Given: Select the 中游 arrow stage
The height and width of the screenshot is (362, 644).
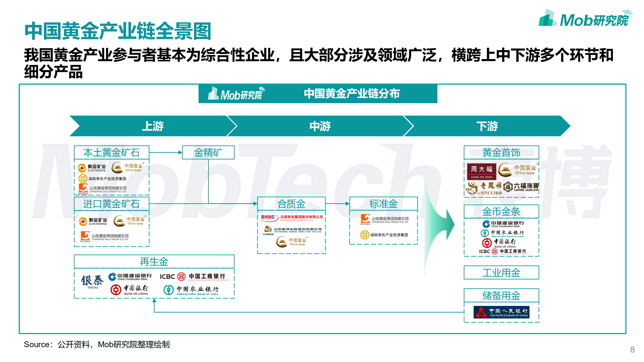Looking at the screenshot, I should [x=320, y=126].
